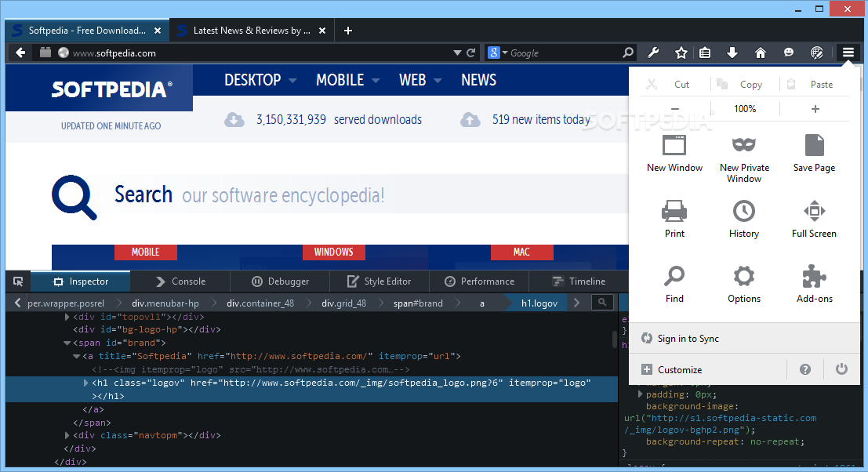868x472 pixels.
Task: Expand the div id="topovl1" node
Action: point(67,317)
